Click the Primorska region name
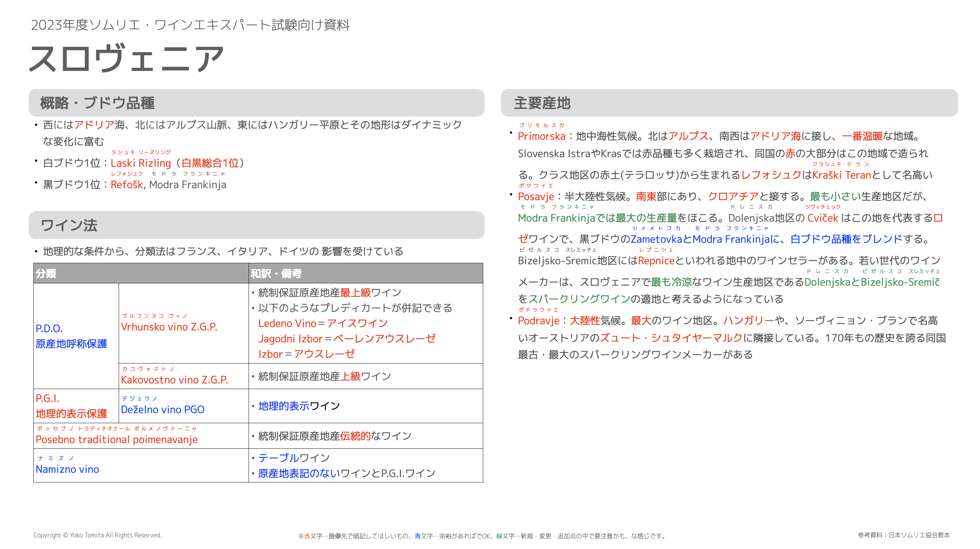This screenshot has height=549, width=980. point(541,136)
